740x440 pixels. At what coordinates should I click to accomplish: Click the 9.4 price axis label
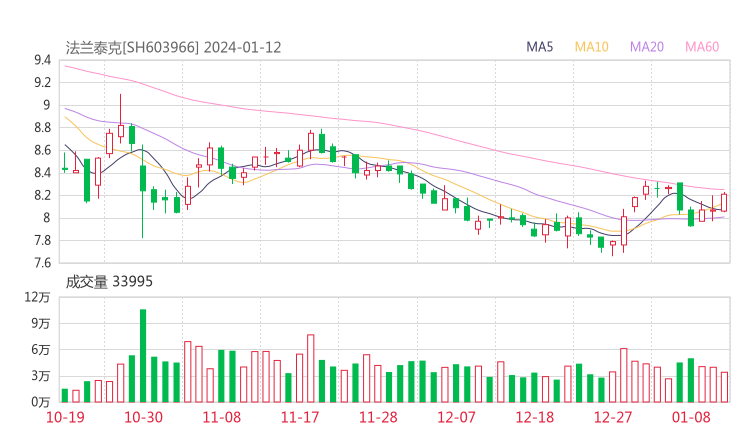[x=42, y=60]
